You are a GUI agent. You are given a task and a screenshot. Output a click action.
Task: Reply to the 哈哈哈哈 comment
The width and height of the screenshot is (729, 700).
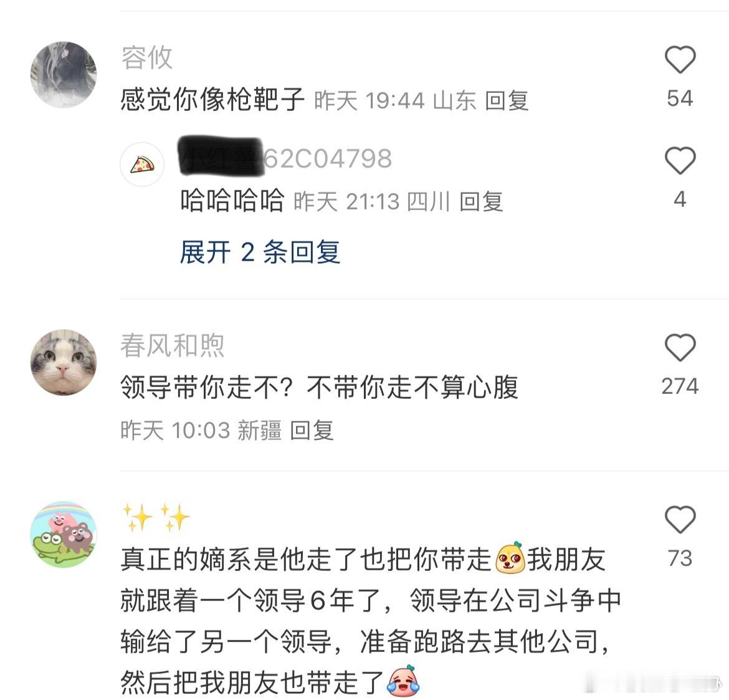click(481, 202)
